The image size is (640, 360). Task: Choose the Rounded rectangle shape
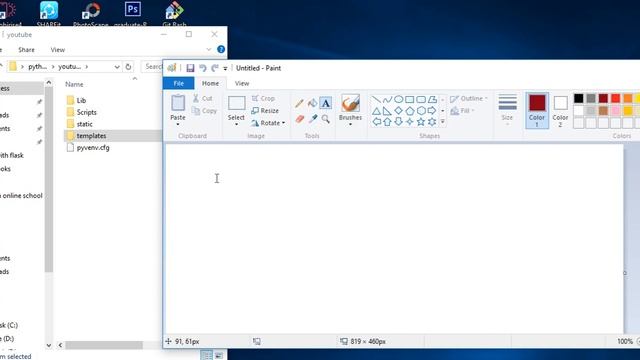tap(421, 99)
